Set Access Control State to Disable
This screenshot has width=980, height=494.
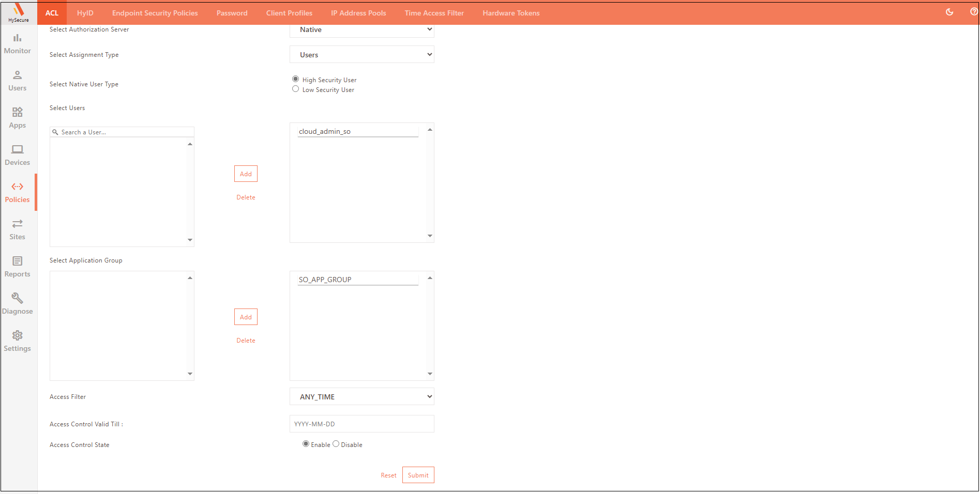tap(336, 444)
